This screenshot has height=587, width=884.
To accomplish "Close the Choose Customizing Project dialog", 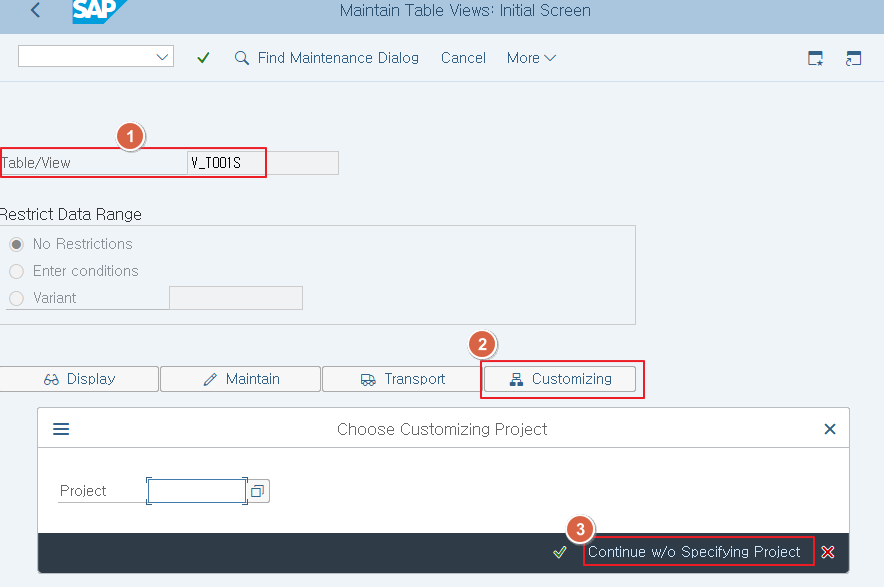I will 830,429.
